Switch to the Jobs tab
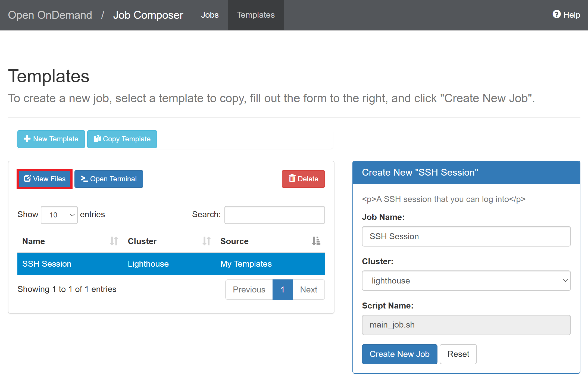This screenshot has height=374, width=588. tap(209, 15)
